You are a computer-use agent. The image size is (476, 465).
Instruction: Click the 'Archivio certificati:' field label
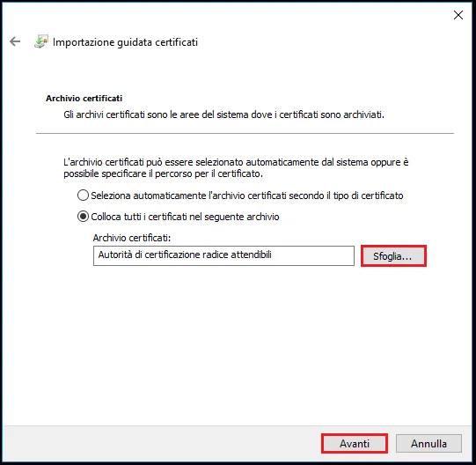pos(132,238)
